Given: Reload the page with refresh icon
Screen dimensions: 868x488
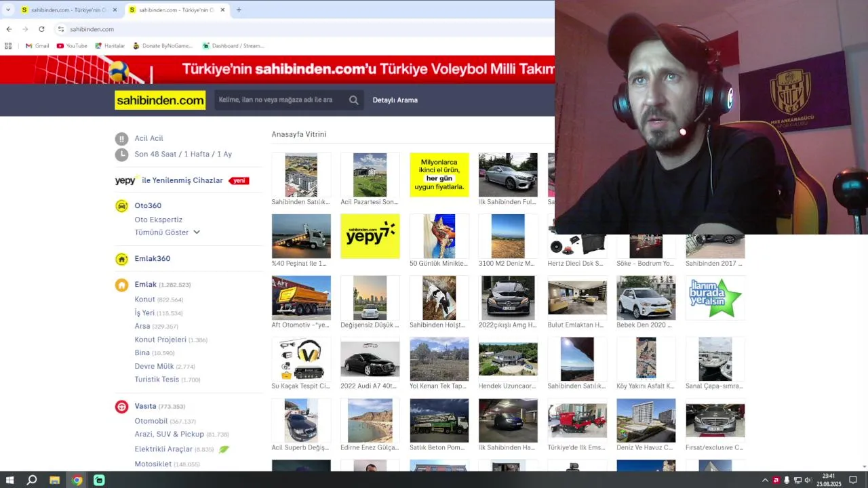Looking at the screenshot, I should click(41, 29).
